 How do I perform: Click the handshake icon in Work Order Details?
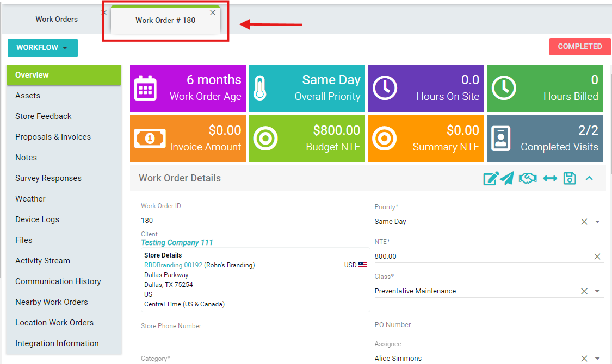[x=527, y=178]
